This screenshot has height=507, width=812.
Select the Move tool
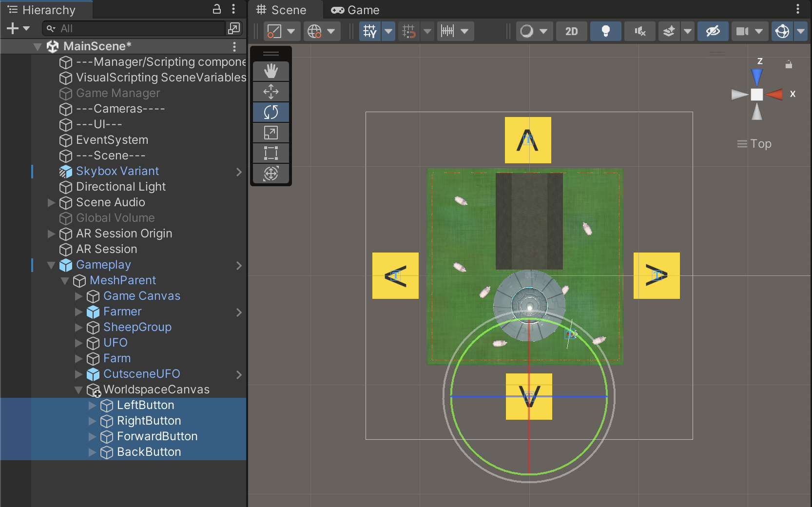[x=271, y=92]
